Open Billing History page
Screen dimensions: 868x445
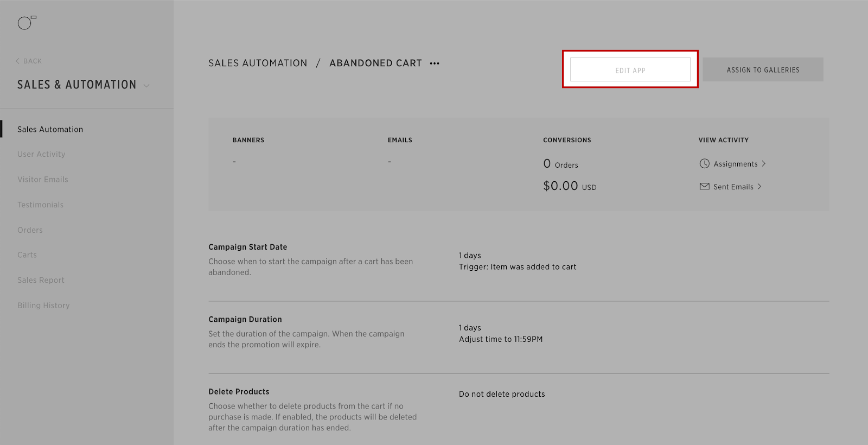coord(43,306)
